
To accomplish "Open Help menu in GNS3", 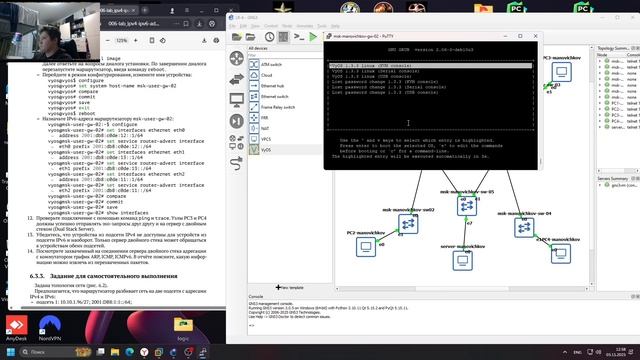I will click(x=335, y=26).
